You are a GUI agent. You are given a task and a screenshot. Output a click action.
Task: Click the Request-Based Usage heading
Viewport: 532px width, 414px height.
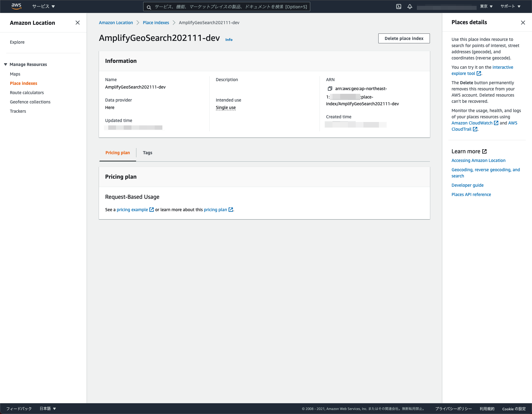tap(132, 197)
